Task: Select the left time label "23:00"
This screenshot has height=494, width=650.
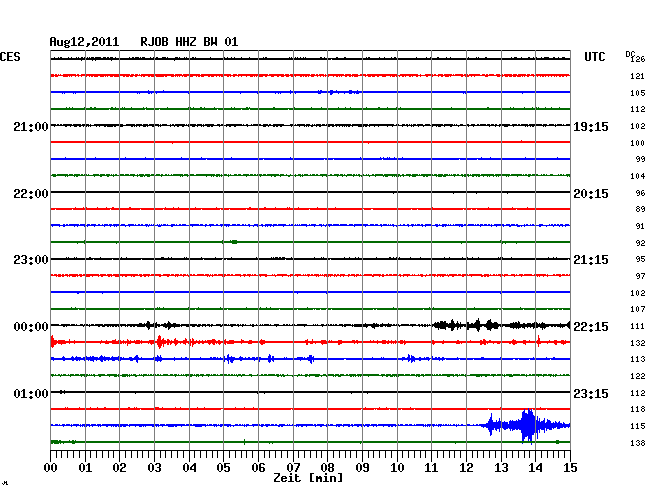Action: pos(31,260)
